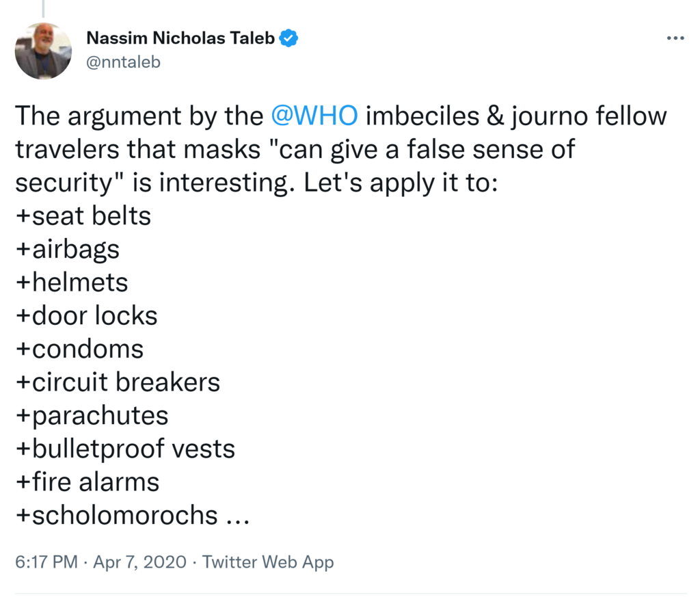Click the "+parachutes" line
Screen dimensions: 700x606
click(92, 415)
